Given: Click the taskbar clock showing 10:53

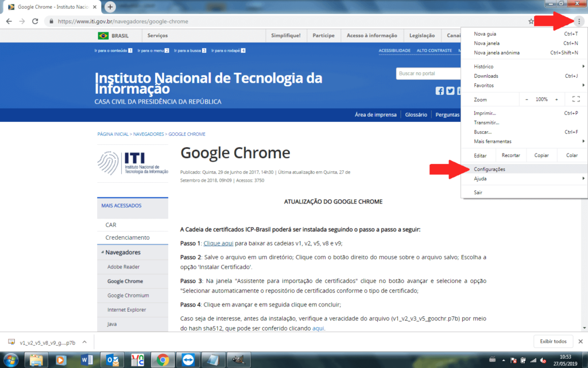Looking at the screenshot, I should (x=566, y=360).
